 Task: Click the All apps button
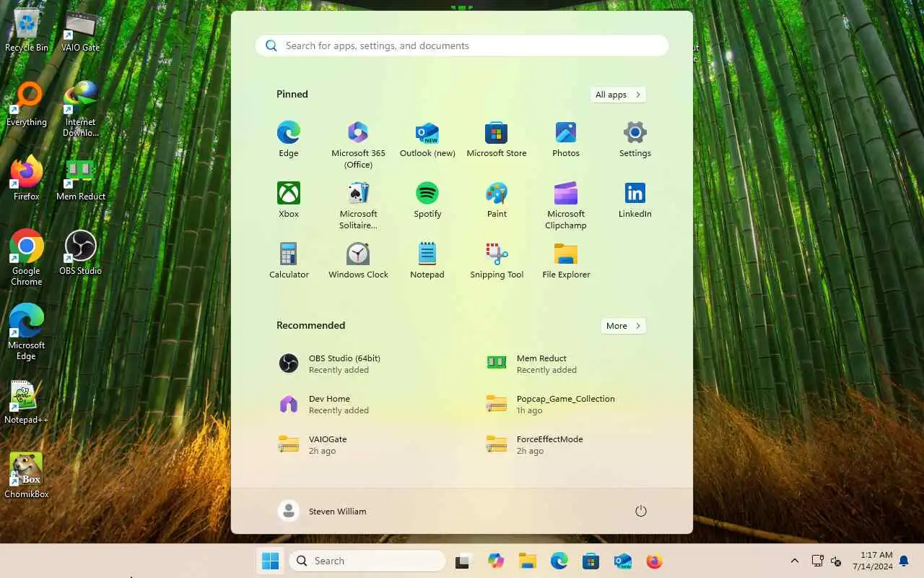click(618, 95)
